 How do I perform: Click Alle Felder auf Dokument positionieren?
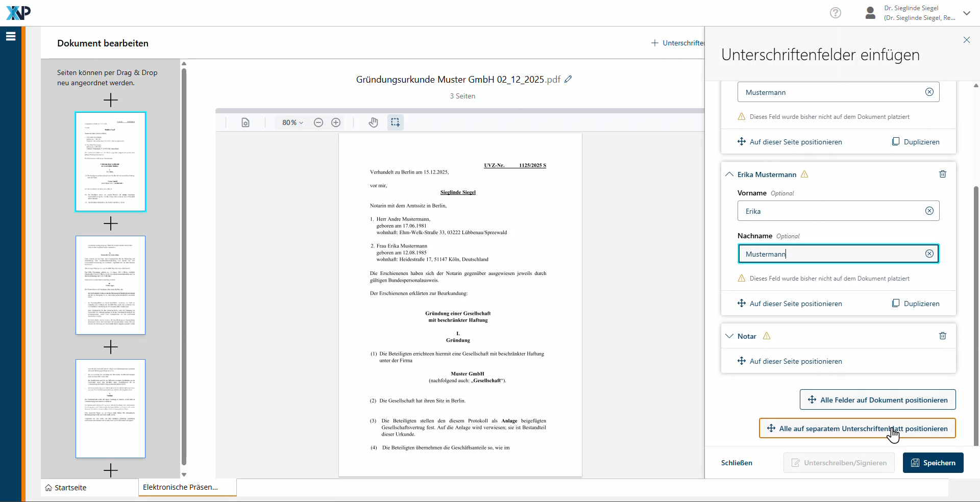coord(877,400)
